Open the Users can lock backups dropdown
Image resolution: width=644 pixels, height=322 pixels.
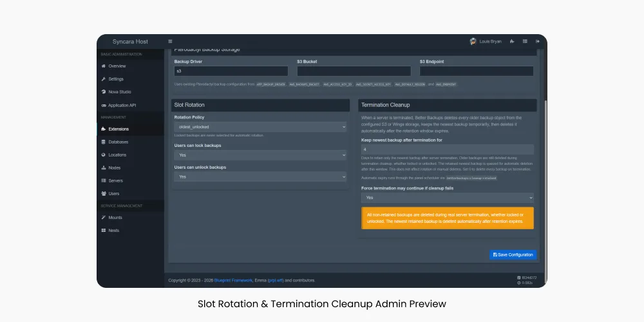point(260,155)
